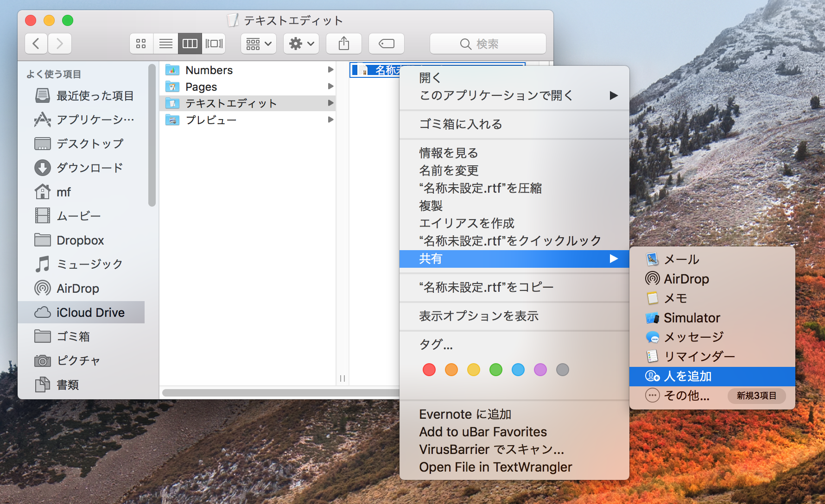Go forward with the right chevron button
Screen dimensions: 825x504
[60, 44]
